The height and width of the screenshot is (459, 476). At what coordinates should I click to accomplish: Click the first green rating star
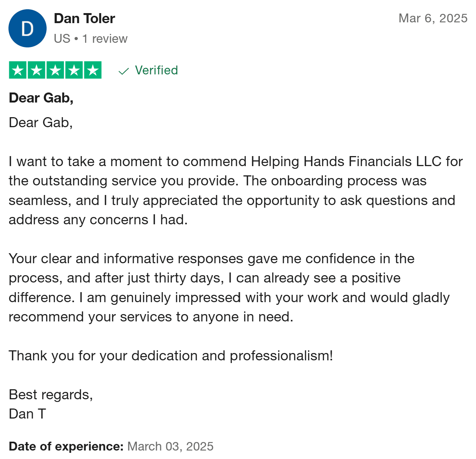click(18, 70)
